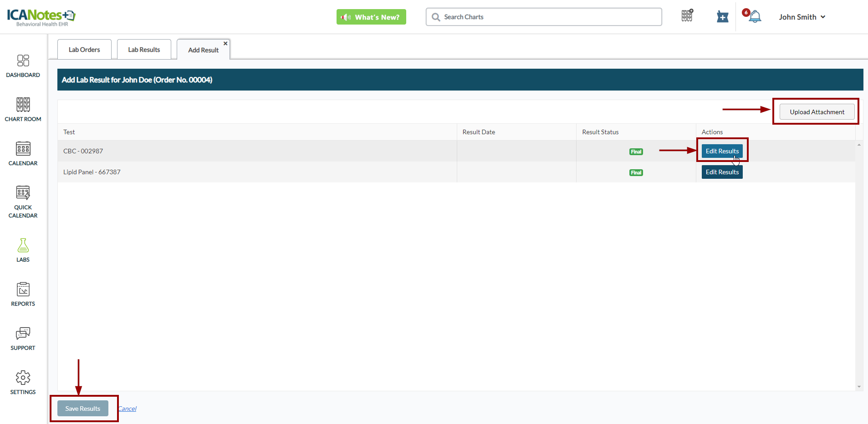Click the chart room icon in header
This screenshot has width=868, height=424.
[687, 16]
